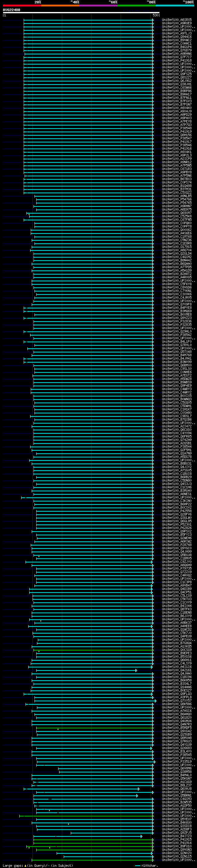Screen dimensions: 197x868
Task: Click the orange ~40% identity legend bar
Action: pyautogui.click(x=60, y=6)
